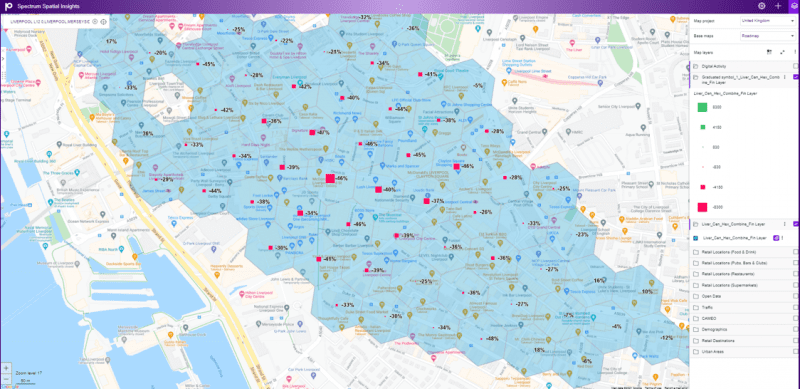Select Digital Activity layer row label
Image resolution: width=800 pixels, height=389 pixels.
714,66
